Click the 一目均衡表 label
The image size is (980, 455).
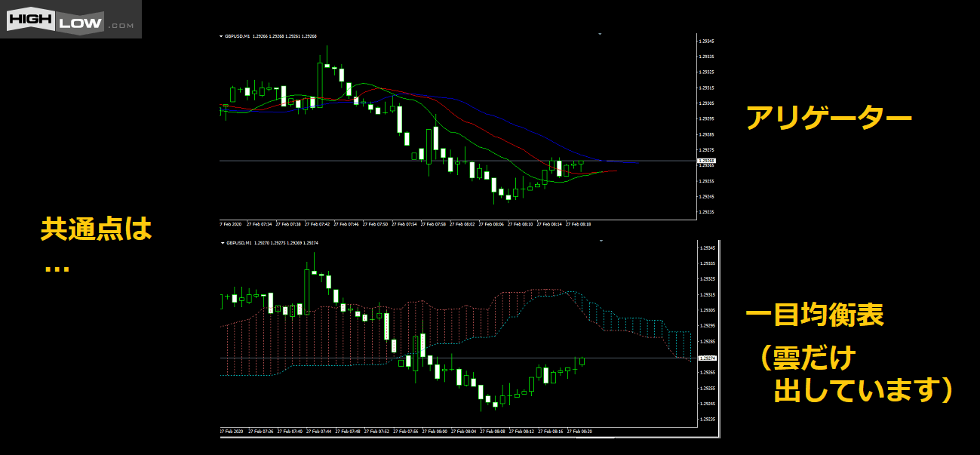(813, 315)
